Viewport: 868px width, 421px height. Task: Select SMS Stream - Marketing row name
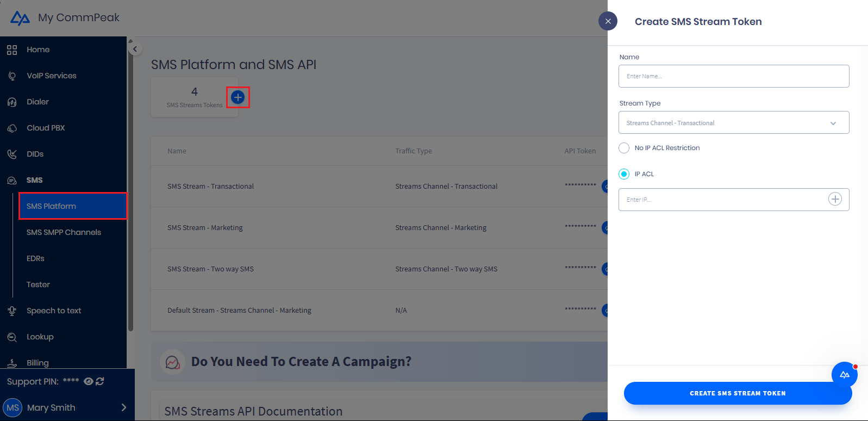(x=205, y=227)
